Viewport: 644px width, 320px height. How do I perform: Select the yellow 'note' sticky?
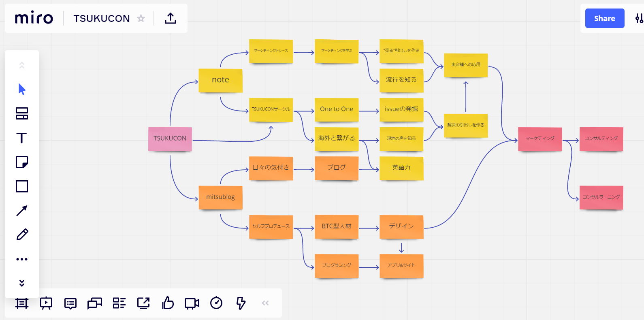click(220, 80)
